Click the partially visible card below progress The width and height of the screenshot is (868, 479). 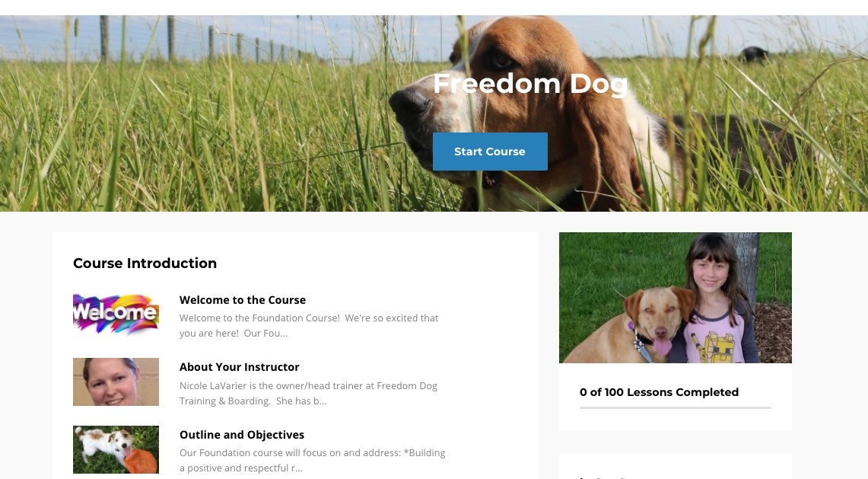tap(676, 466)
